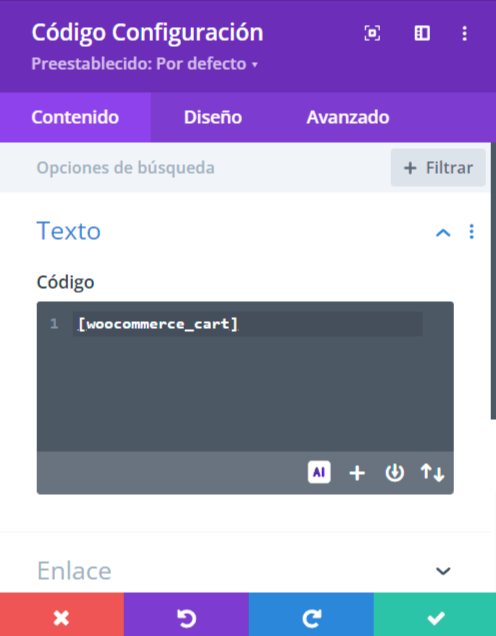
Task: Click the expand modal fullscreen icon
Action: pos(372,33)
